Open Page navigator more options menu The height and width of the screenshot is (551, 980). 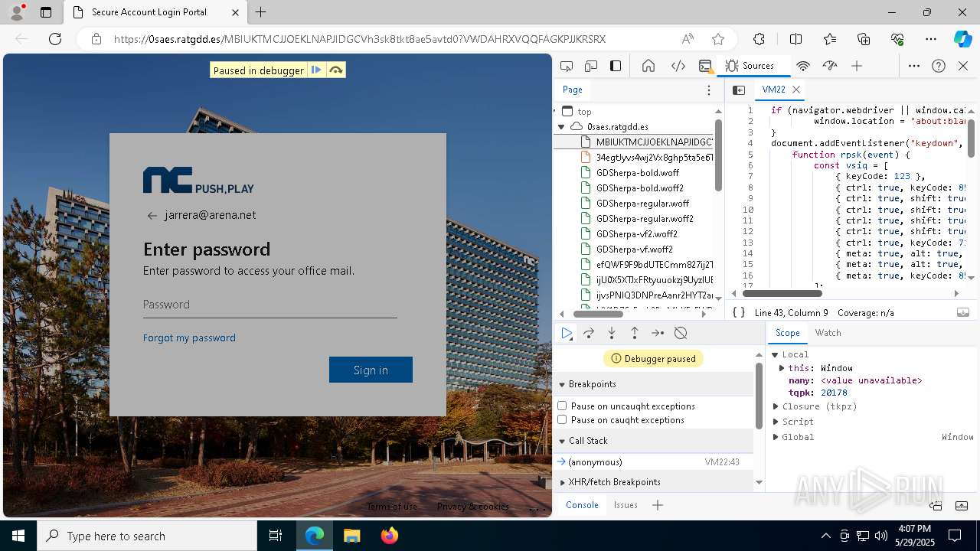pos(709,90)
